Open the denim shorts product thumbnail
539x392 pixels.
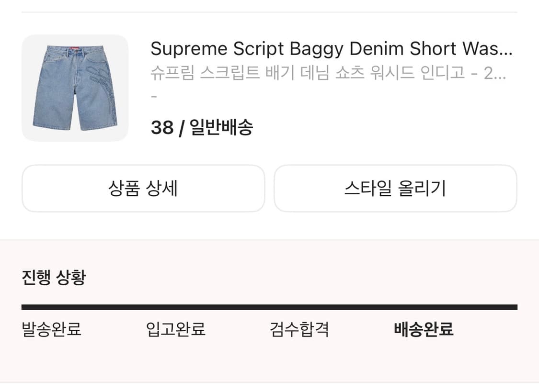click(75, 88)
